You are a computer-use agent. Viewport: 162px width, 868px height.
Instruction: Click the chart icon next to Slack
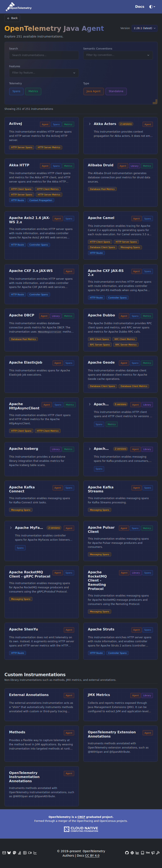pyautogui.click(x=137, y=853)
